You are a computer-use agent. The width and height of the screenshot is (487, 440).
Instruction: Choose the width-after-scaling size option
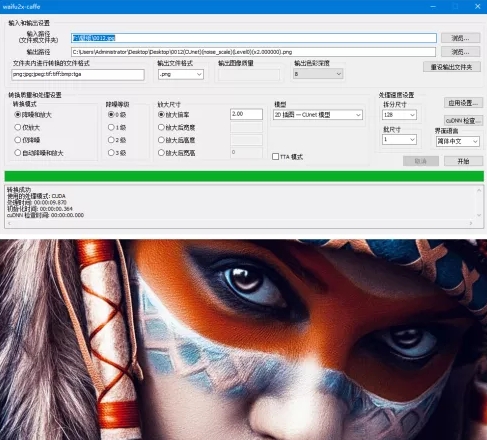point(176,127)
